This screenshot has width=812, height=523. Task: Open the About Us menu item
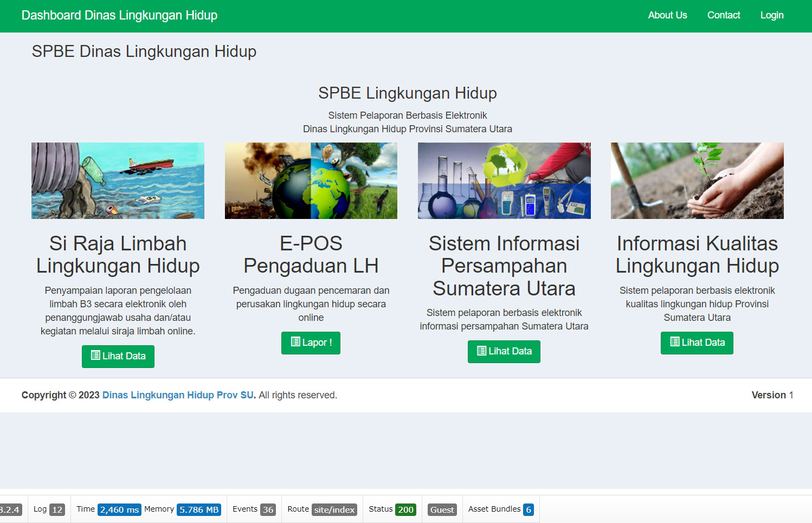[x=667, y=16]
